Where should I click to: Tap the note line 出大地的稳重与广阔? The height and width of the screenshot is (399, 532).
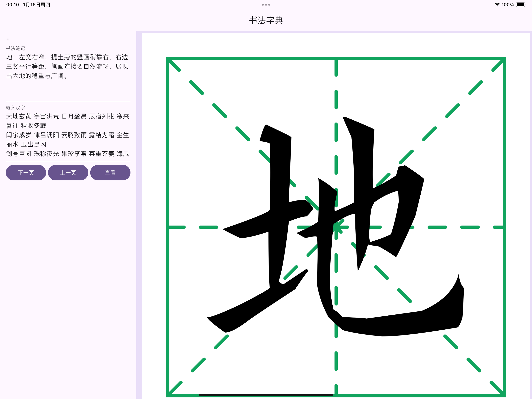pos(37,76)
